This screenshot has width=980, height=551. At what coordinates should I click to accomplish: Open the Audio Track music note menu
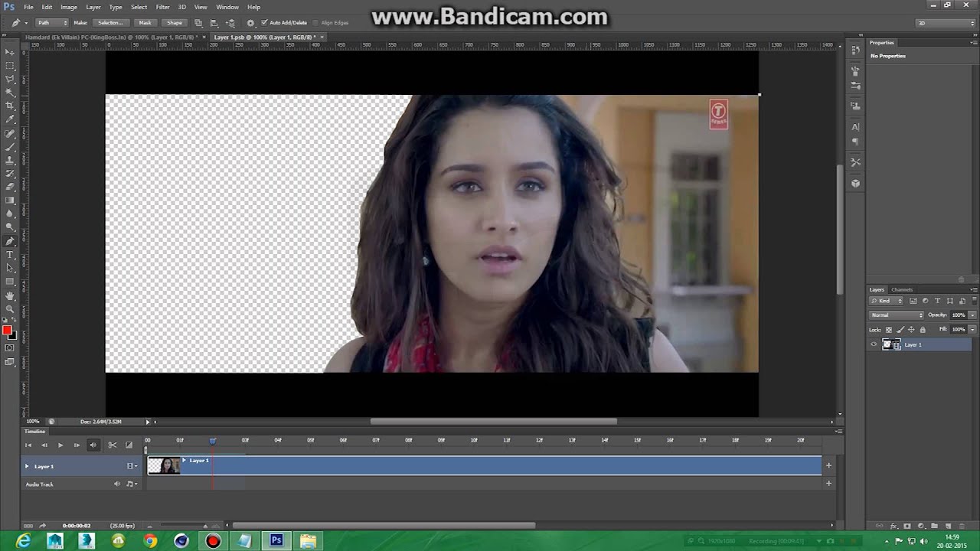[131, 484]
